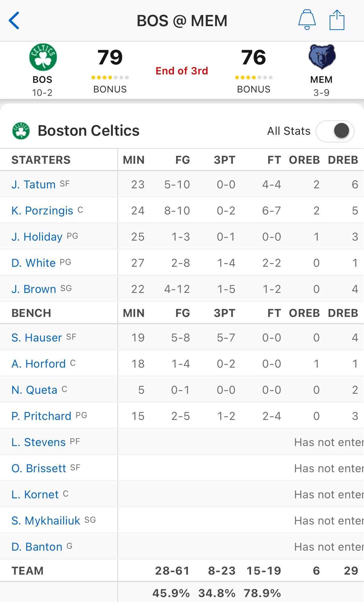Select A. Horford from the bench
The image size is (364, 602).
tap(39, 364)
